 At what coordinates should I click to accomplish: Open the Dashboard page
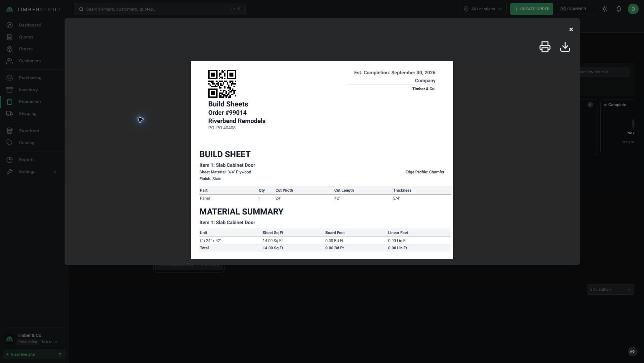pos(30,25)
